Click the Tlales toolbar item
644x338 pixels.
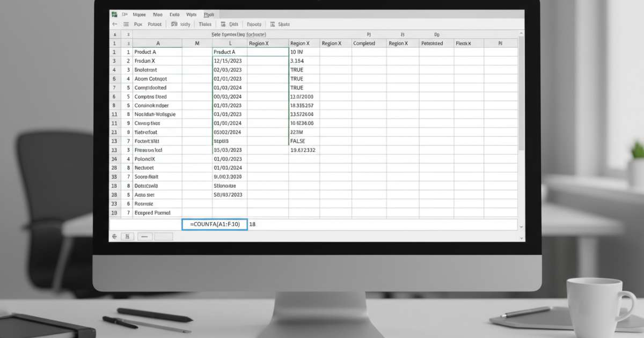[204, 24]
